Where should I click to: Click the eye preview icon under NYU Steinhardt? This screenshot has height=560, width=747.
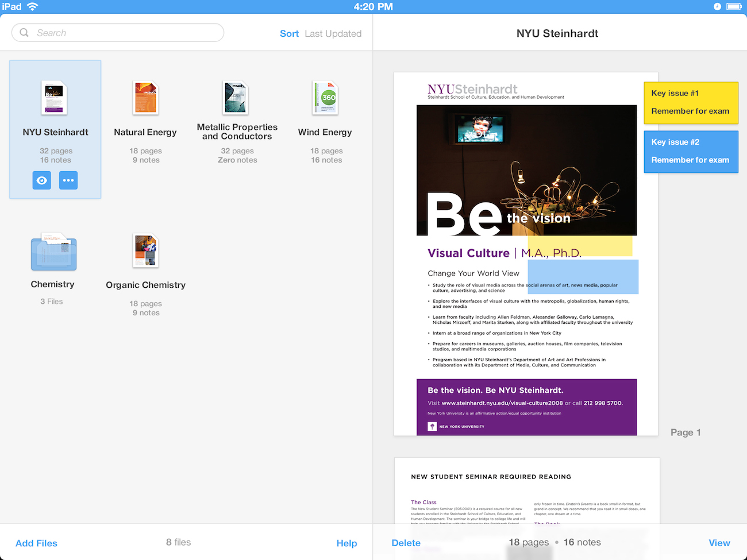pyautogui.click(x=42, y=180)
